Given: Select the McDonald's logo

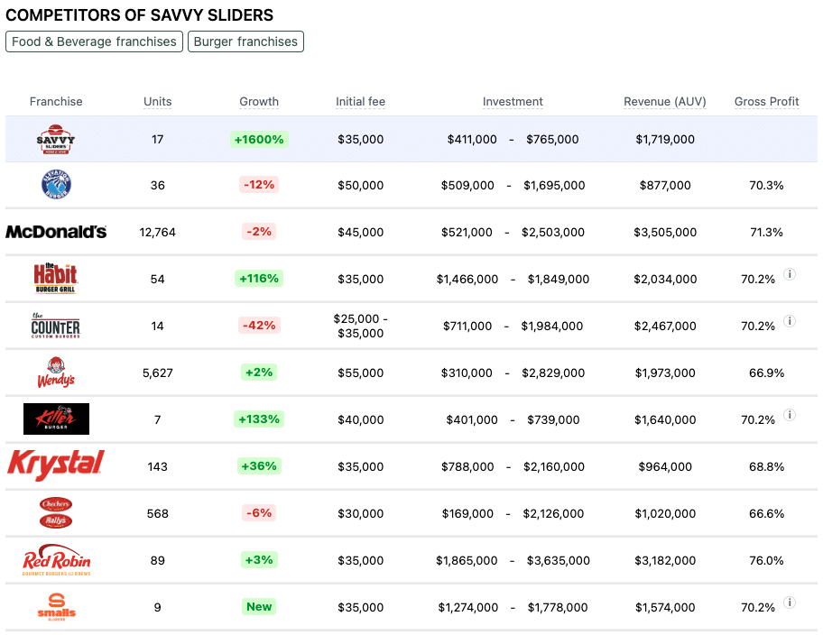Looking at the screenshot, I should (56, 232).
